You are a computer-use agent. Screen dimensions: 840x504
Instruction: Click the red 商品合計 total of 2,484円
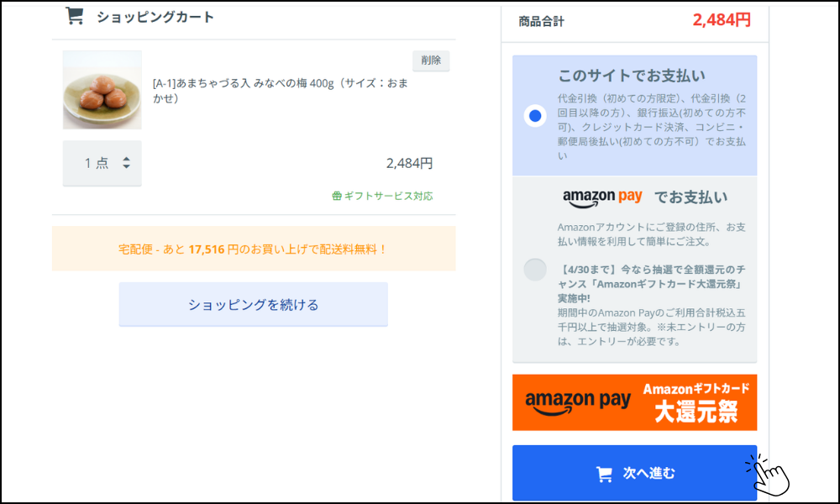(722, 20)
